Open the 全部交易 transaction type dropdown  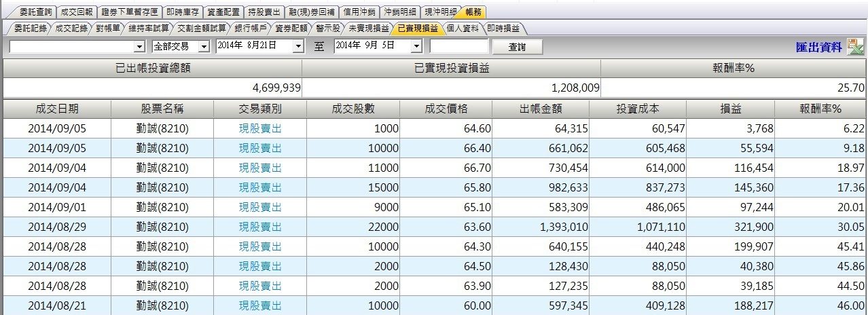coord(203,46)
